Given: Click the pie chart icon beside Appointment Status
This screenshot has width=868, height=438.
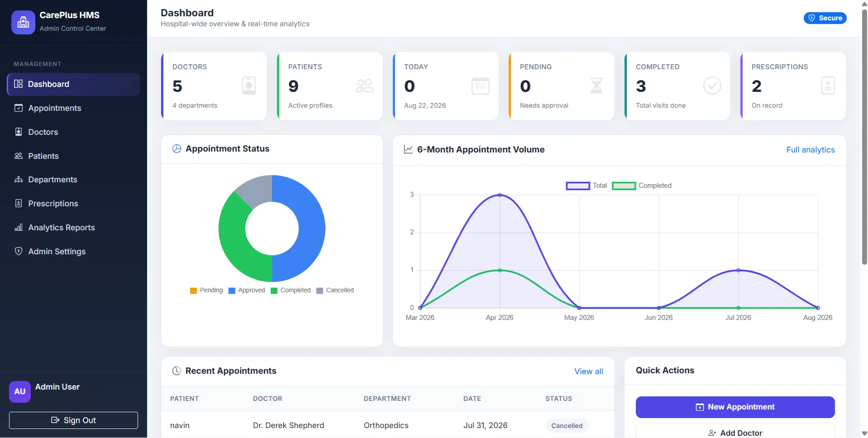Looking at the screenshot, I should (x=176, y=148).
